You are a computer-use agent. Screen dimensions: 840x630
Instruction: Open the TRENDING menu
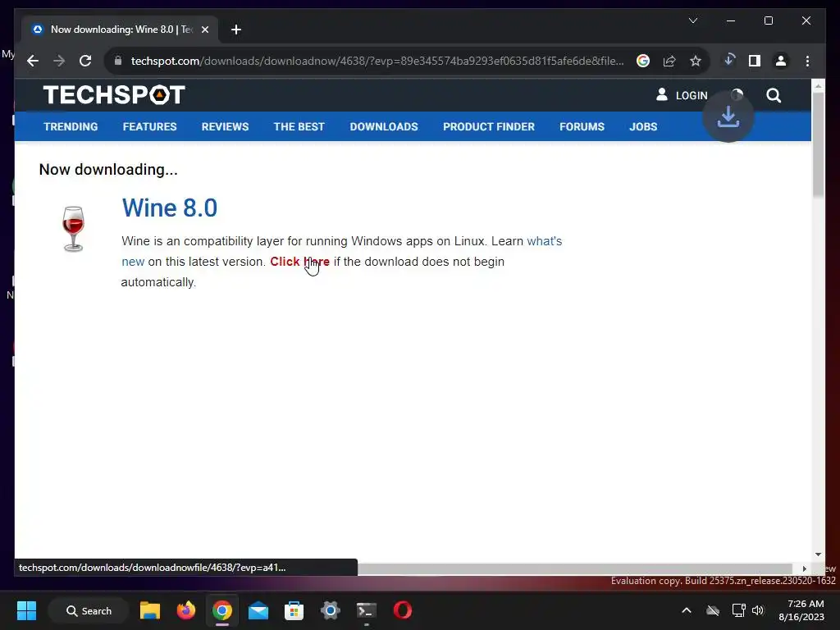71,127
